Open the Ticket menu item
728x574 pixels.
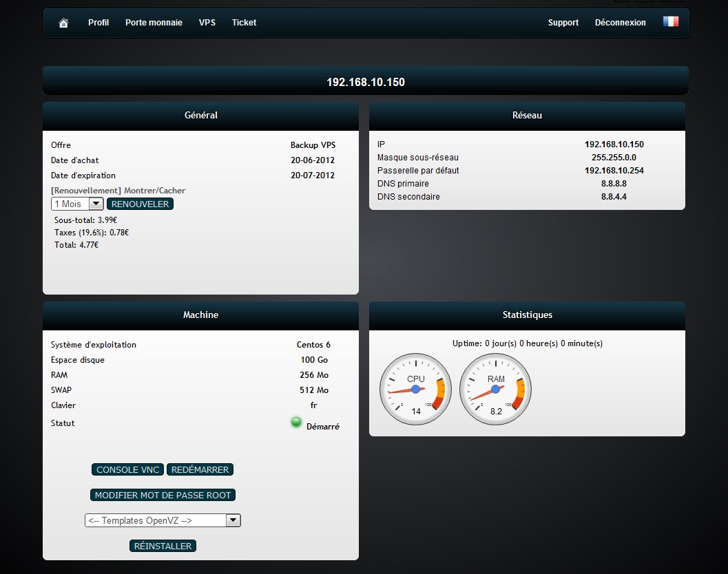coord(244,23)
